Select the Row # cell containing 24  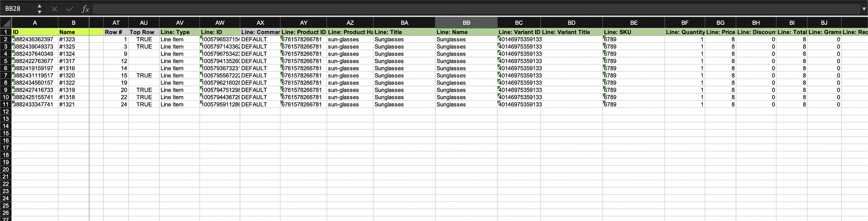coord(116,104)
